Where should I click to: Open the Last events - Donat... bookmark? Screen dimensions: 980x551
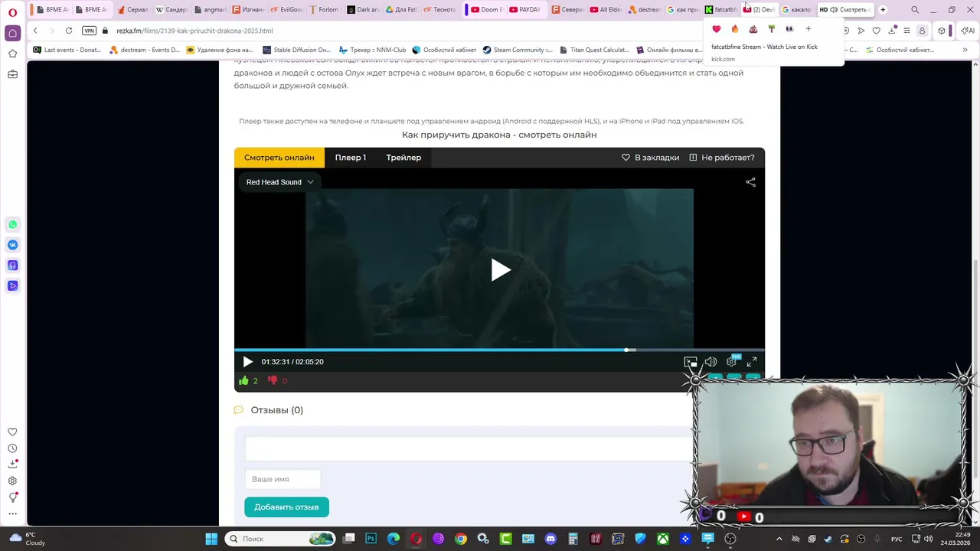click(x=67, y=50)
